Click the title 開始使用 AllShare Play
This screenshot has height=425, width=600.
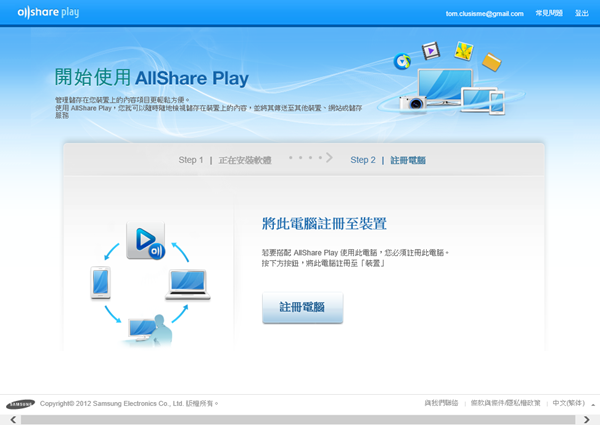click(x=152, y=77)
